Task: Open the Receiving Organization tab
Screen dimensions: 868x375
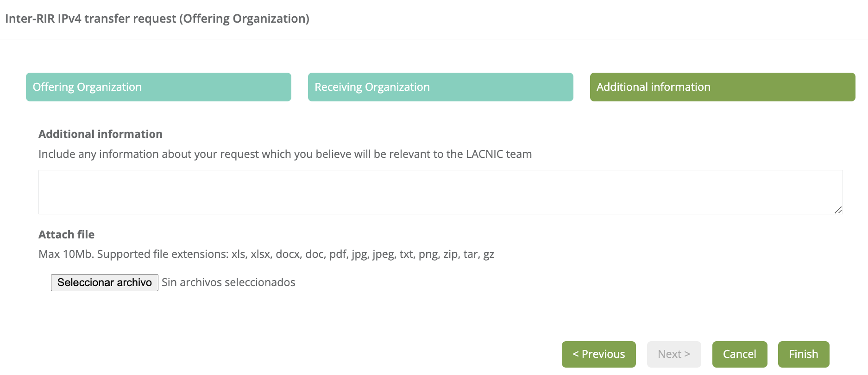Action: (x=440, y=87)
